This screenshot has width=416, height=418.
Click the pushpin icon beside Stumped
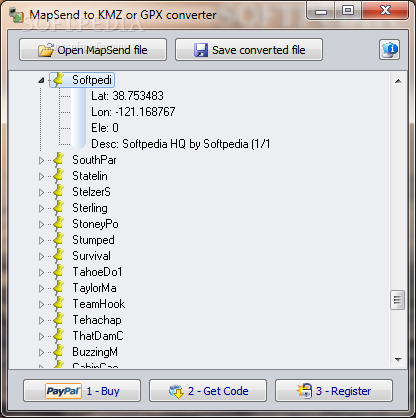coord(59,239)
